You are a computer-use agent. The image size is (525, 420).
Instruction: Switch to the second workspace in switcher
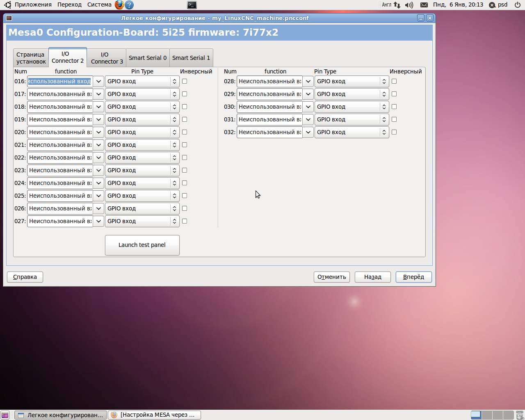point(487,415)
